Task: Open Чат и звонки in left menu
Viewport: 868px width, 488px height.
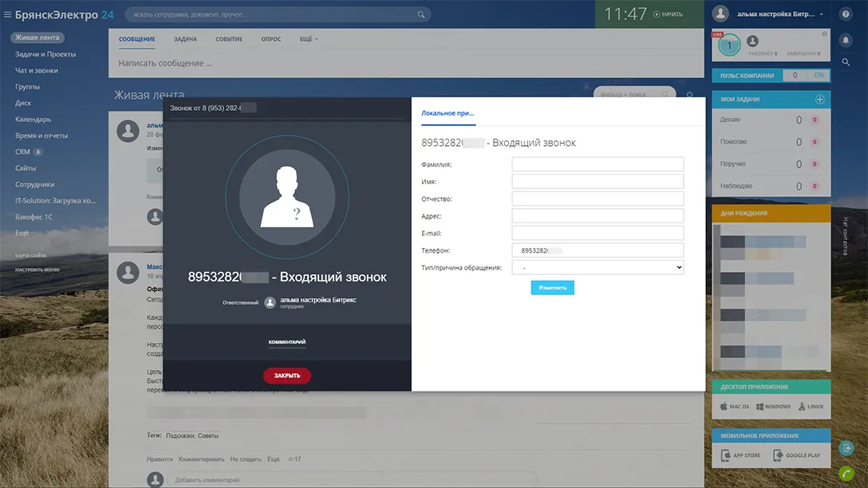Action: [x=37, y=70]
